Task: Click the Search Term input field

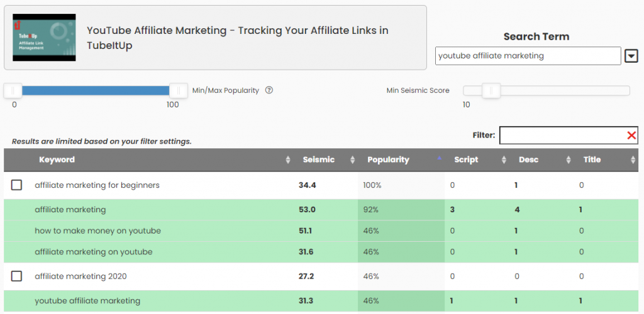Action: (x=528, y=56)
